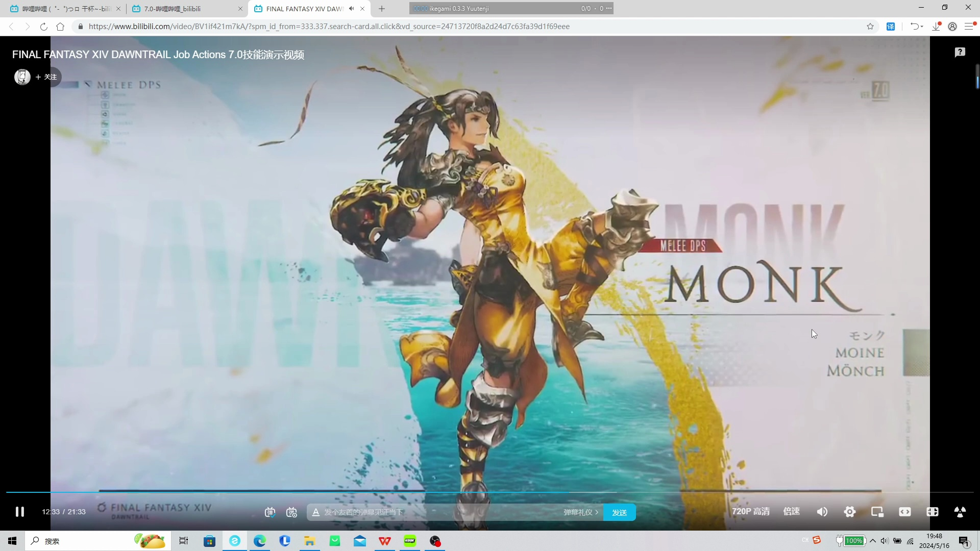Open KOOK app from taskbar
Image resolution: width=980 pixels, height=551 pixels.
[x=410, y=541]
